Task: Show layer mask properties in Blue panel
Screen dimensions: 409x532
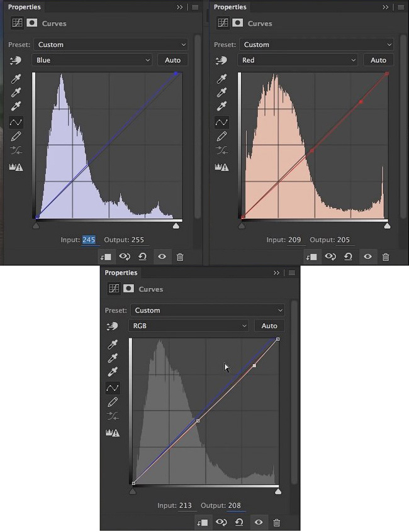Action: [x=32, y=23]
